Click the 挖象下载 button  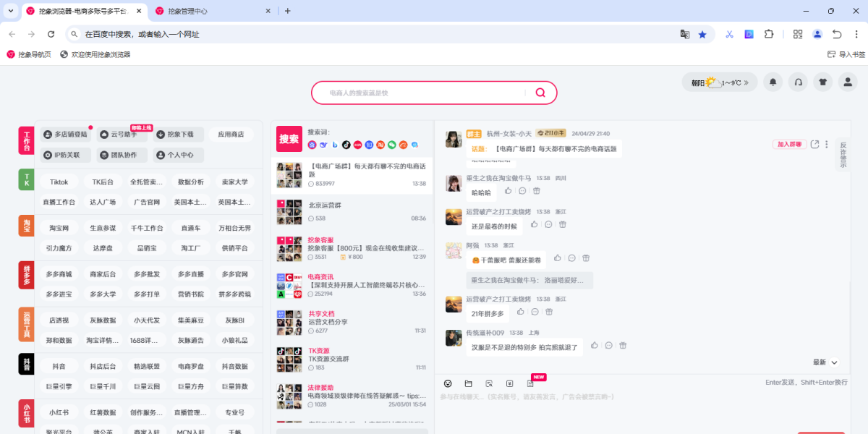click(179, 134)
